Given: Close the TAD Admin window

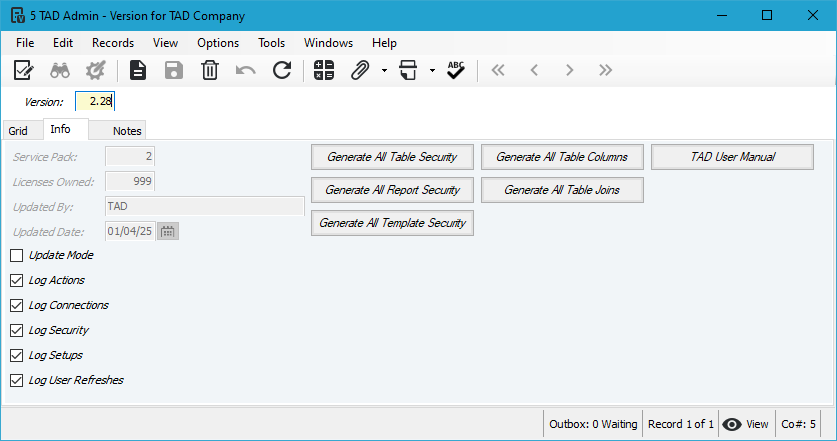Looking at the screenshot, I should click(x=813, y=15).
